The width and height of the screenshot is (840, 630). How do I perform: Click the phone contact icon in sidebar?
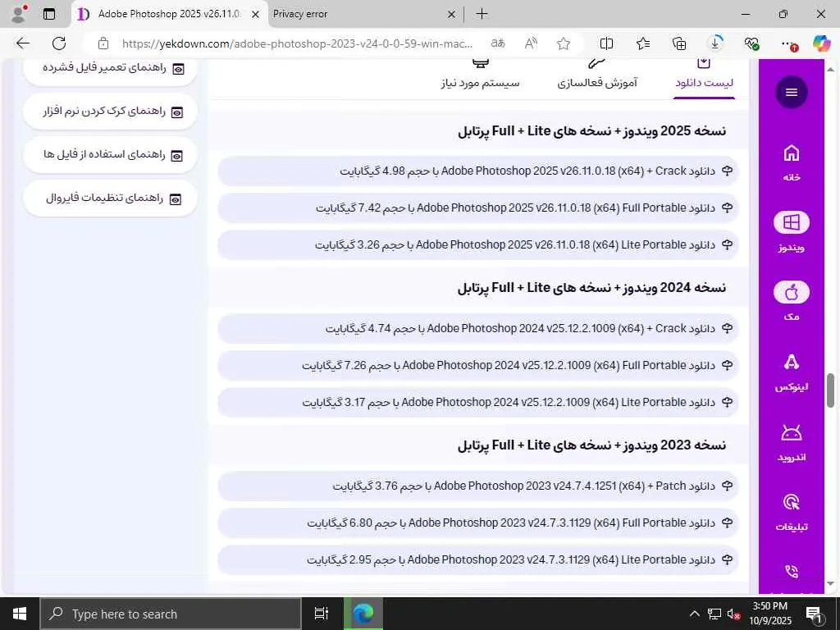(x=792, y=572)
